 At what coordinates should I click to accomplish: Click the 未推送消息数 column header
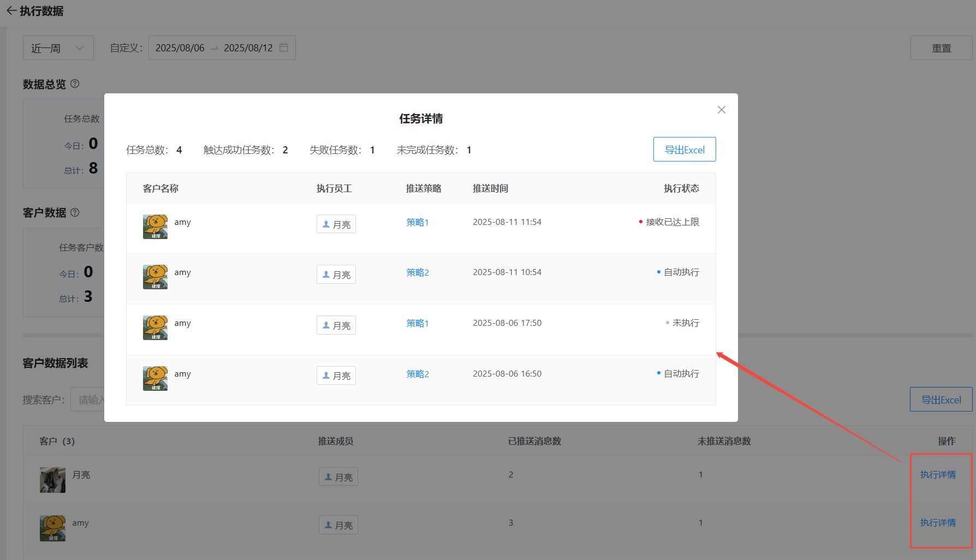pos(724,441)
